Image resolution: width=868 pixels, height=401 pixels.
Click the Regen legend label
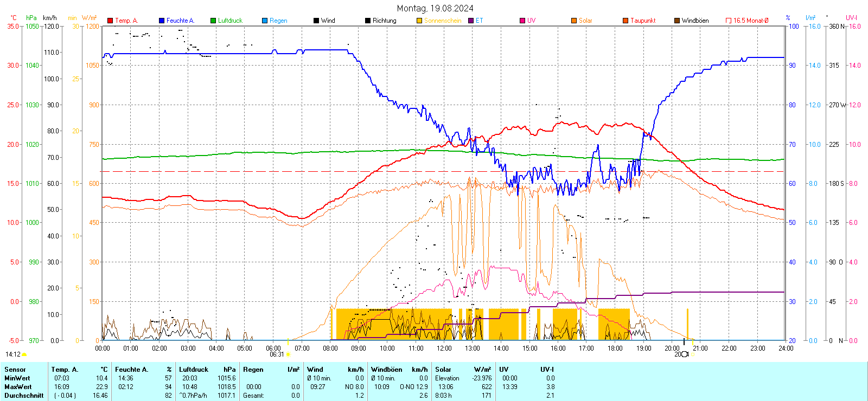tap(278, 21)
